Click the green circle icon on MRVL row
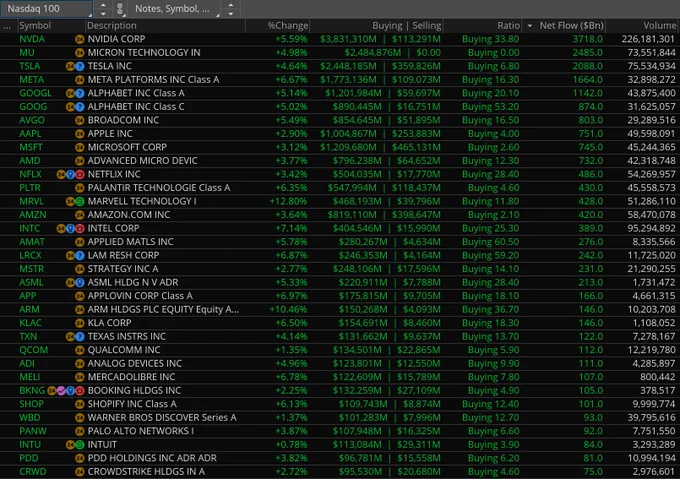This screenshot has height=479, width=680. click(x=80, y=202)
